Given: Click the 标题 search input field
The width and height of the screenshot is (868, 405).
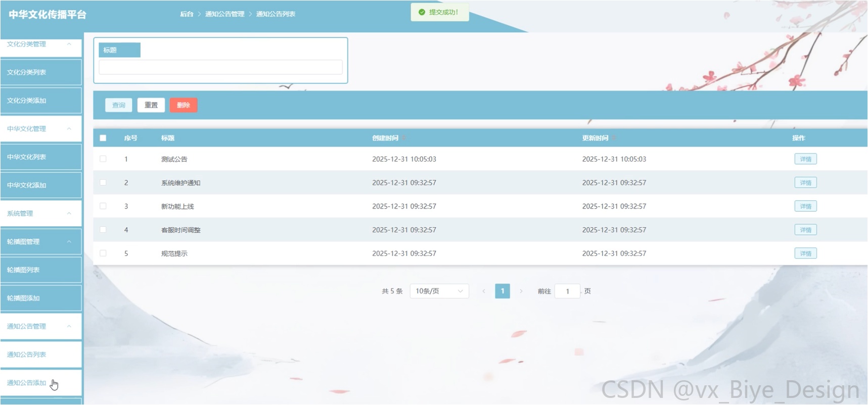Looking at the screenshot, I should click(220, 67).
